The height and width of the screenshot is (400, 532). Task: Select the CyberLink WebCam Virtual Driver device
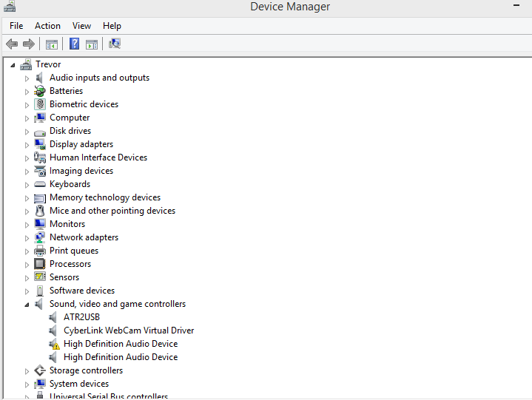(128, 330)
